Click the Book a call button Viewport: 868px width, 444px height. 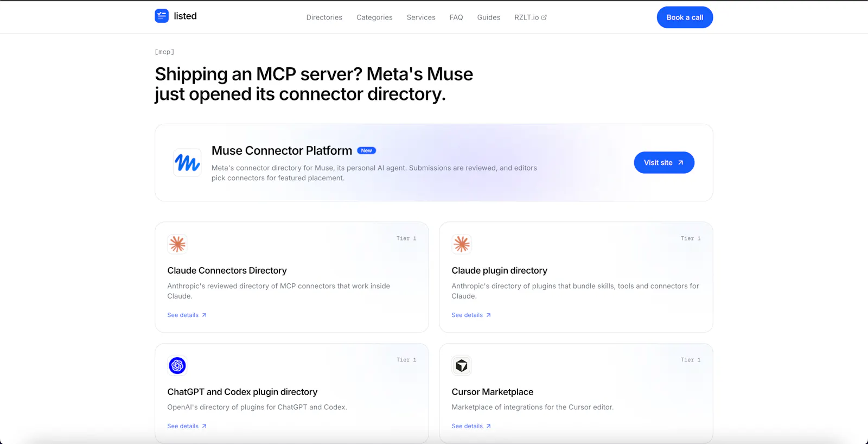(685, 17)
